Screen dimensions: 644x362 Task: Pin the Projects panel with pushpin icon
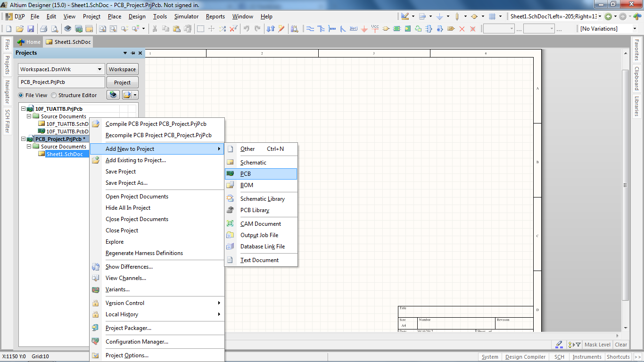click(x=133, y=53)
